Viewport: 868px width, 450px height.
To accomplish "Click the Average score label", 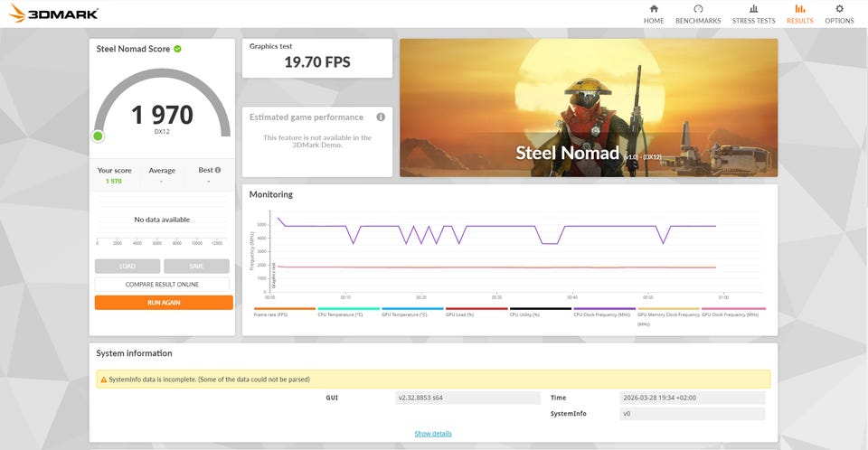I will [162, 171].
